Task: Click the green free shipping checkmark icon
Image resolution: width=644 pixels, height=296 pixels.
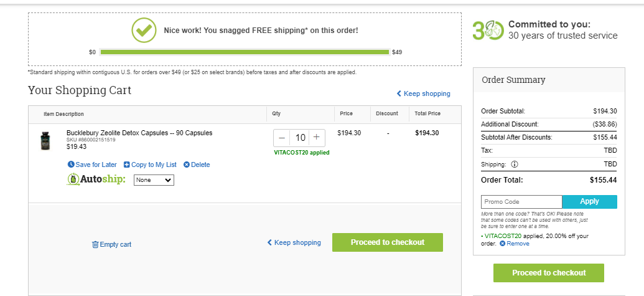Action: (144, 30)
